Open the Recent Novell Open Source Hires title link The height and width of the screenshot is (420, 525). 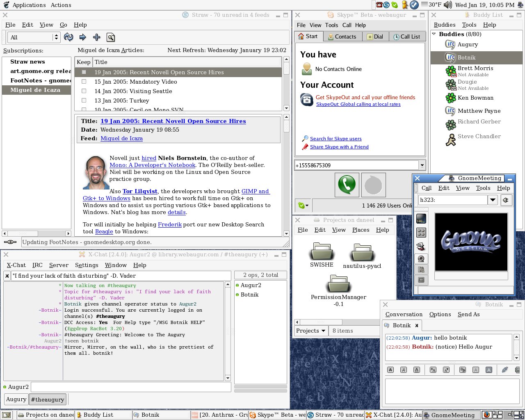pyautogui.click(x=173, y=121)
